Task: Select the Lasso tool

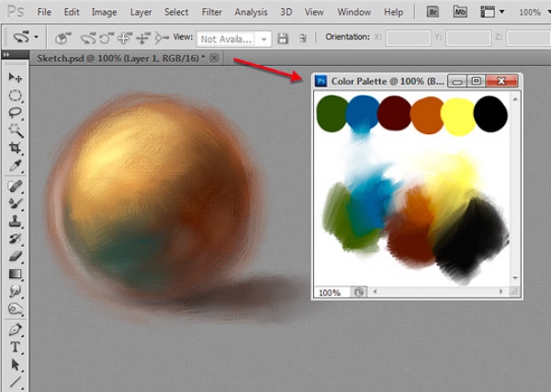Action: tap(15, 113)
